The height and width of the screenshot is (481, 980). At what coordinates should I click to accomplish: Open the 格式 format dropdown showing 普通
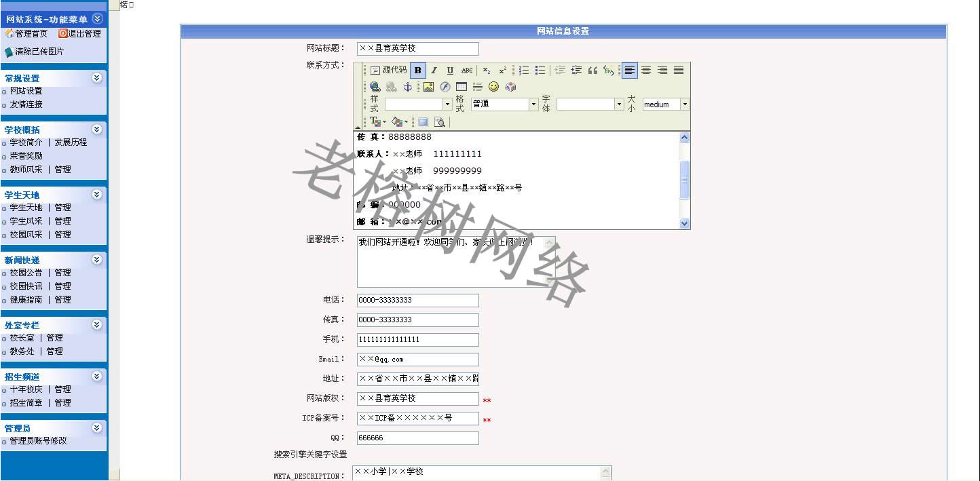(504, 104)
